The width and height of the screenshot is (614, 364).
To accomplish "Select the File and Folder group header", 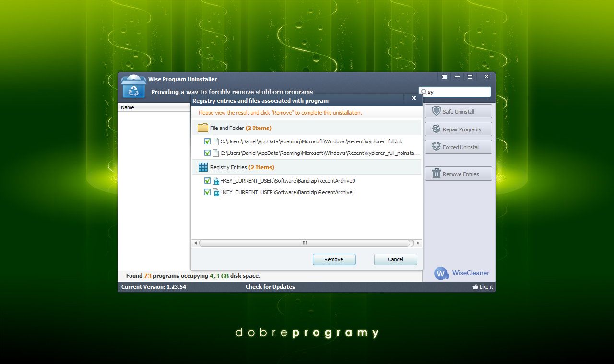I will pos(307,128).
